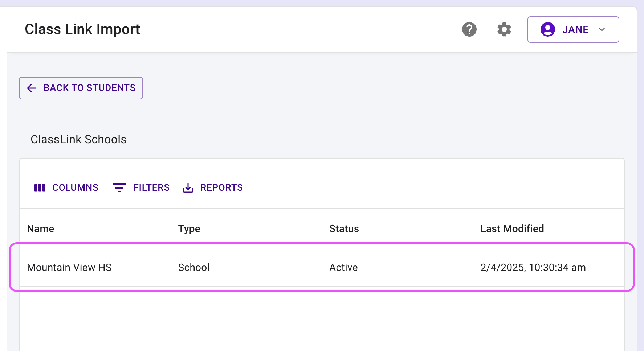Sort by the Name column header

[41, 228]
